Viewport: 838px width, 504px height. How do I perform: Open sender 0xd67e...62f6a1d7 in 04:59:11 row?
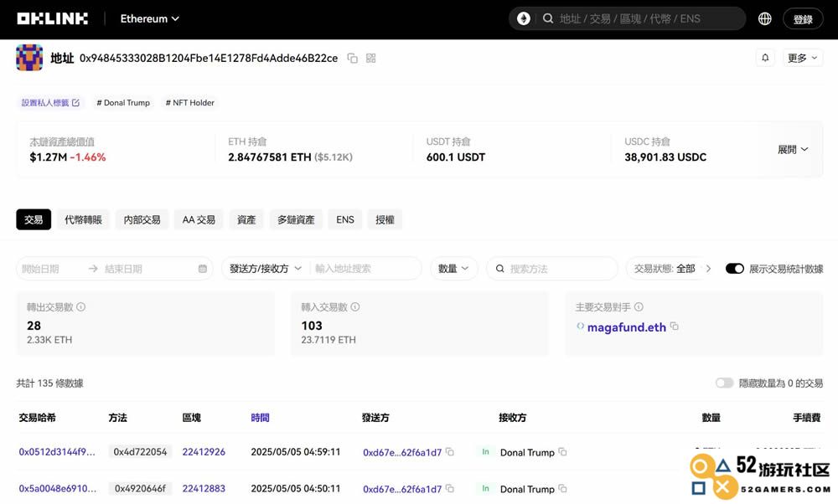coord(402,452)
